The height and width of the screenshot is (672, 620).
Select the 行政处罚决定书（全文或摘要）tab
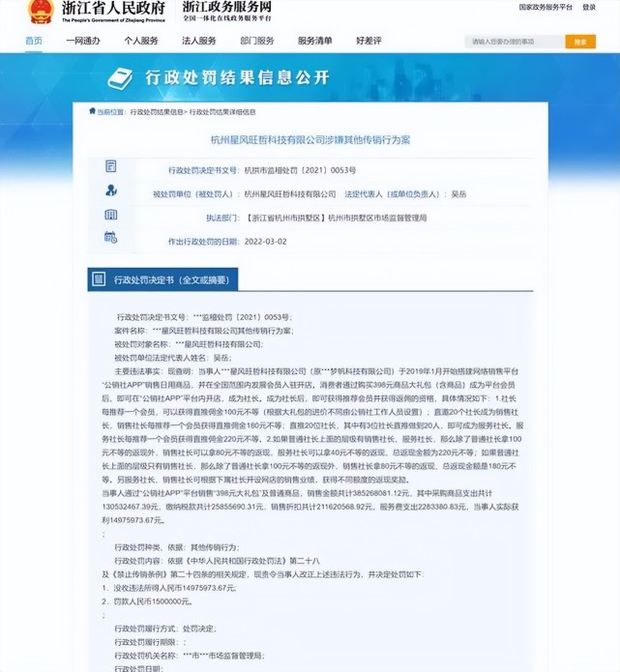tap(162, 279)
